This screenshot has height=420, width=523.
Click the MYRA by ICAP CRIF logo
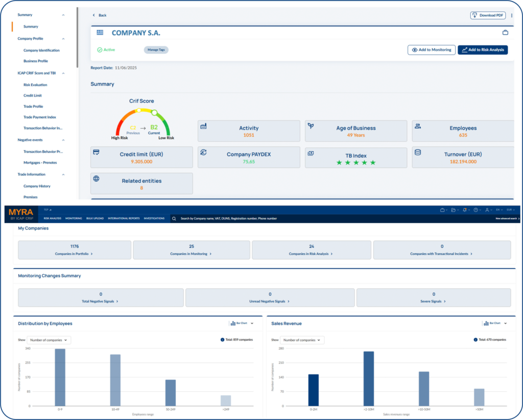(x=21, y=214)
